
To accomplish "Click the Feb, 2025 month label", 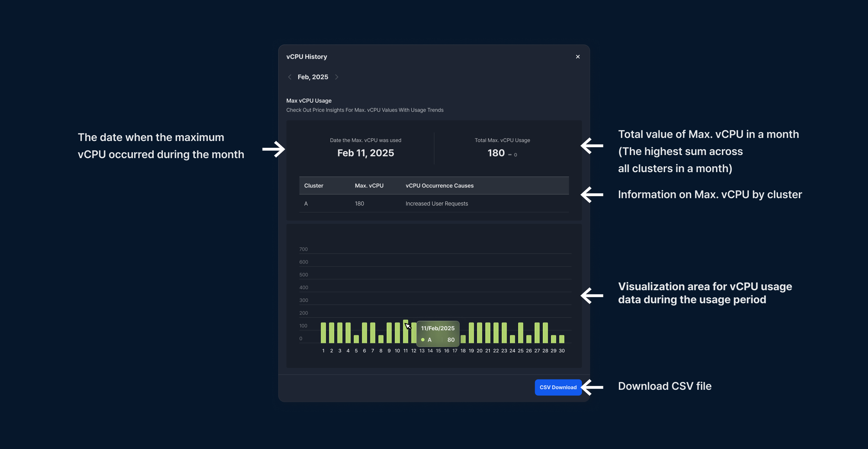I will [312, 77].
